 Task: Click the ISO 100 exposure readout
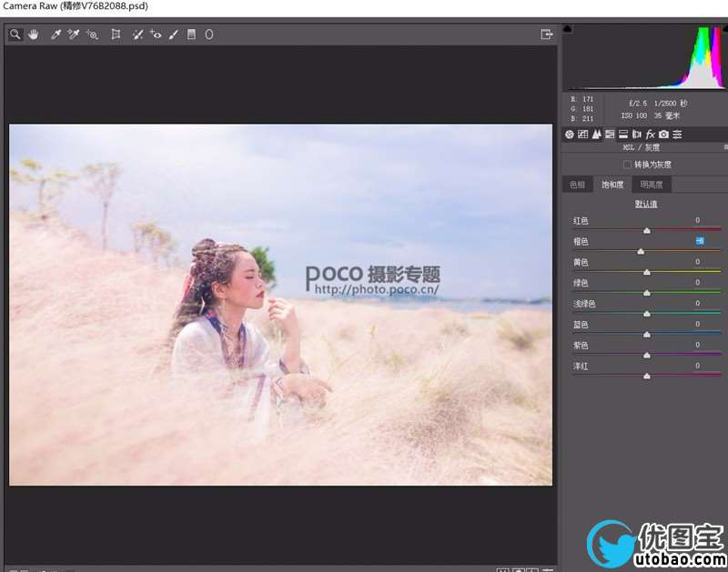tap(633, 115)
